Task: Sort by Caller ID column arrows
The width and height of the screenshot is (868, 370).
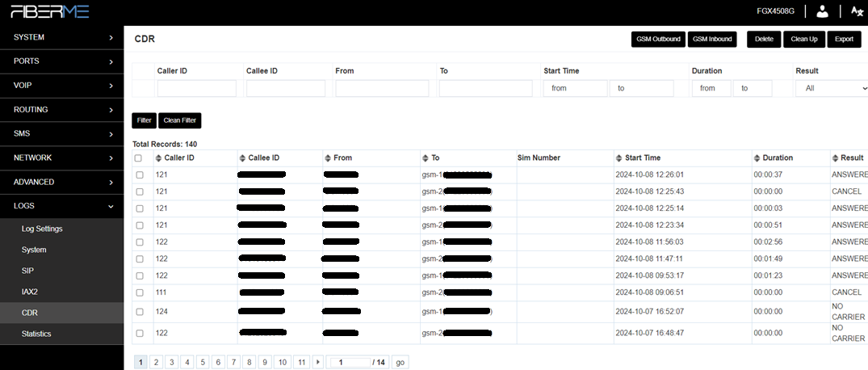Action: point(159,158)
